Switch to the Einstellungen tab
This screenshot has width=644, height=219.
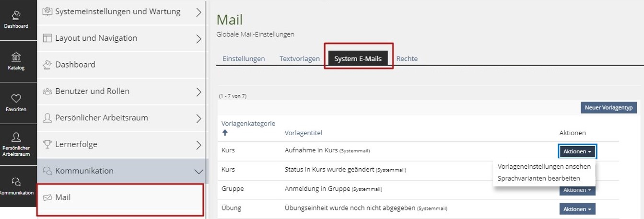[x=244, y=59]
